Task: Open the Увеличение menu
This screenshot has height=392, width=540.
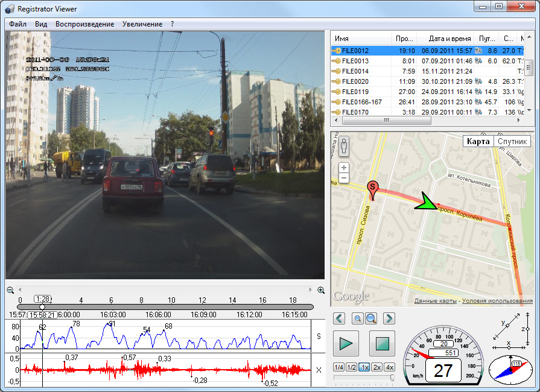Action: 142,24
